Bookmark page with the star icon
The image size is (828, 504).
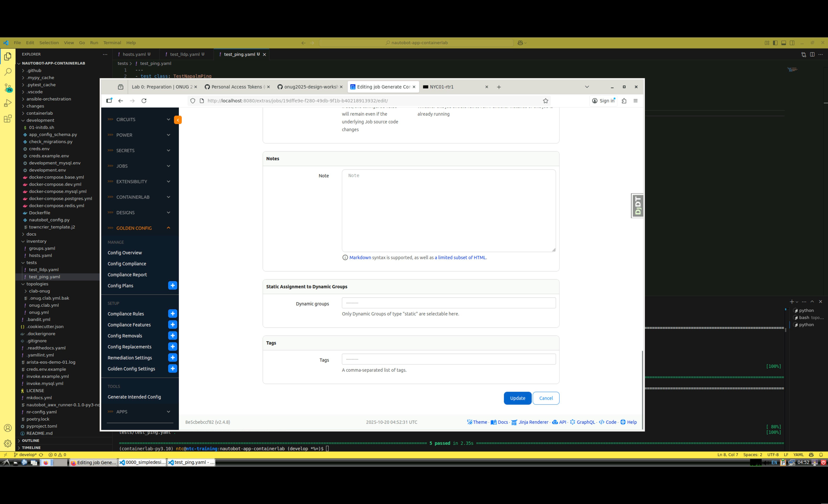click(545, 101)
